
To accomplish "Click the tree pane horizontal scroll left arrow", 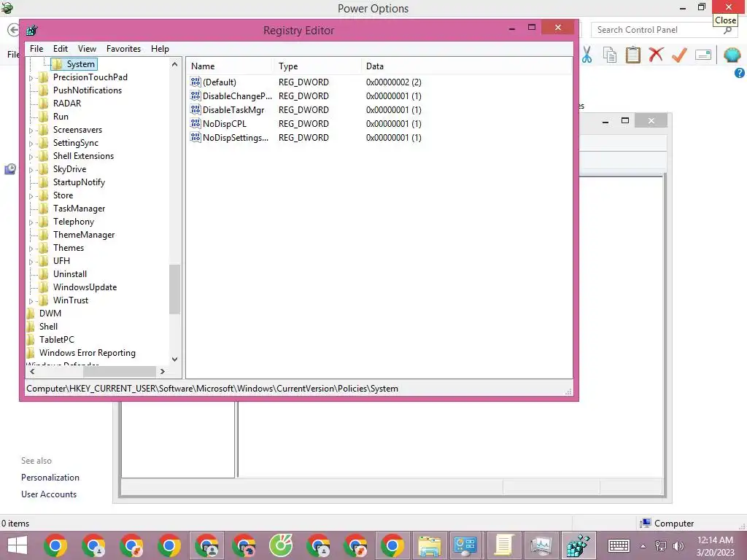I will click(32, 371).
